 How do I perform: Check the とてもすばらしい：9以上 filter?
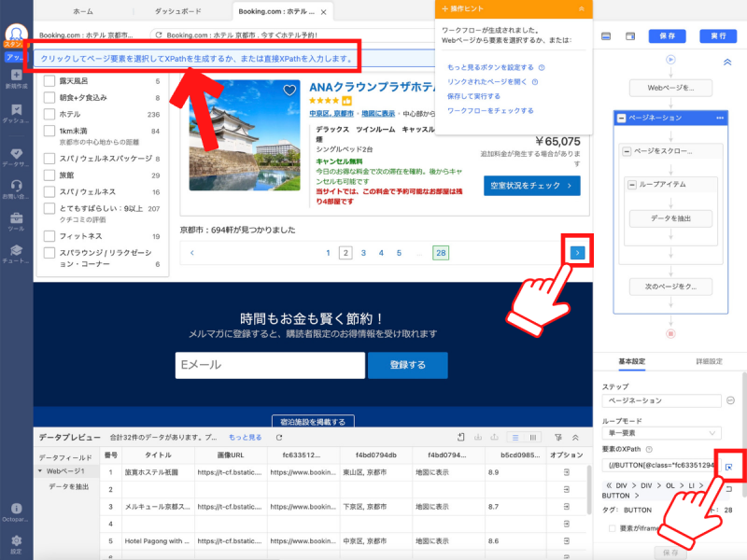coord(49,208)
